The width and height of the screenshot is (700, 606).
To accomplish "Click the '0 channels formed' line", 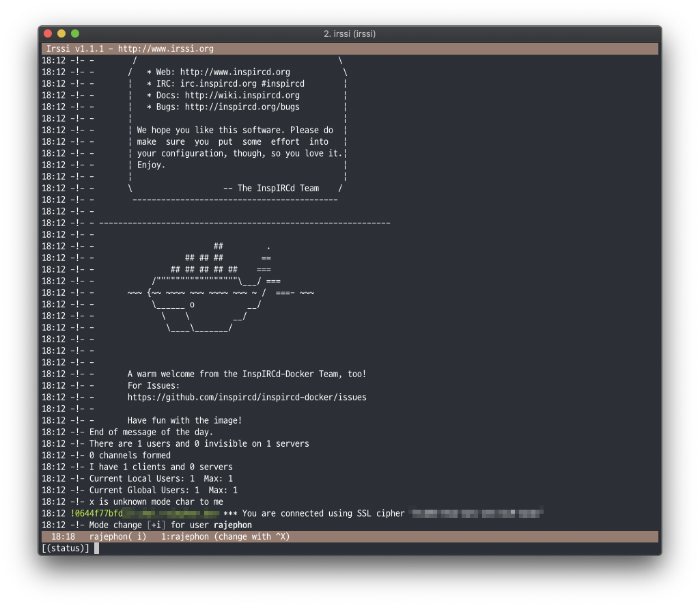I will coord(130,455).
